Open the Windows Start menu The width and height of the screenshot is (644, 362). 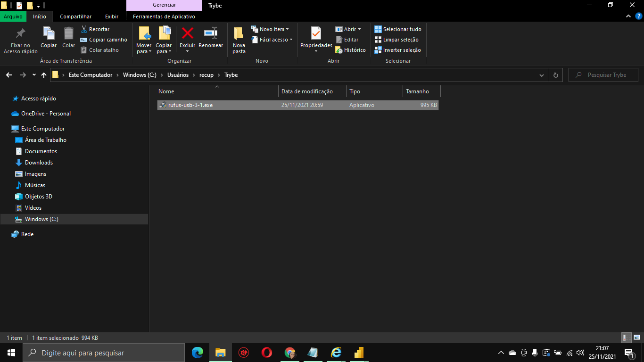(x=11, y=353)
